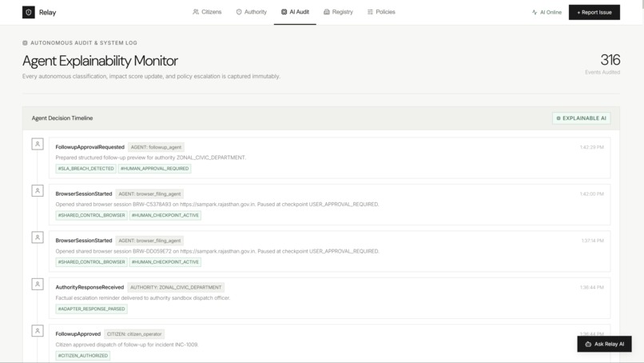Click the #HUMAN_APPROVAL_REQUIRED tag
The width and height of the screenshot is (644, 363).
tap(154, 169)
